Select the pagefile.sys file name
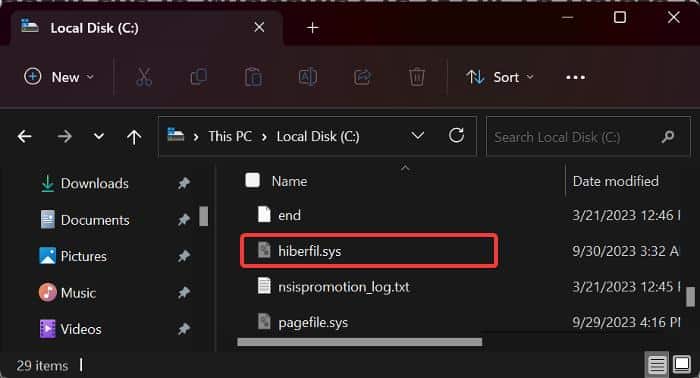The image size is (700, 378). (313, 323)
